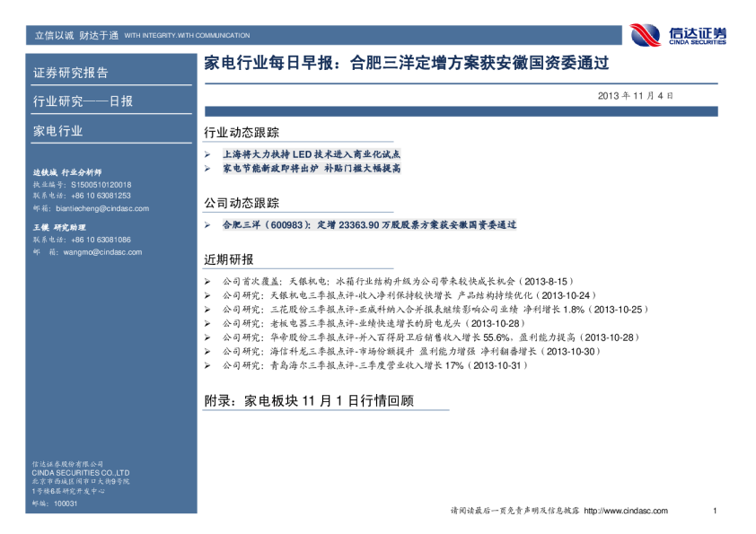Select the 证券研究报告 sidebar header
This screenshot has height=534, width=756.
click(70, 73)
